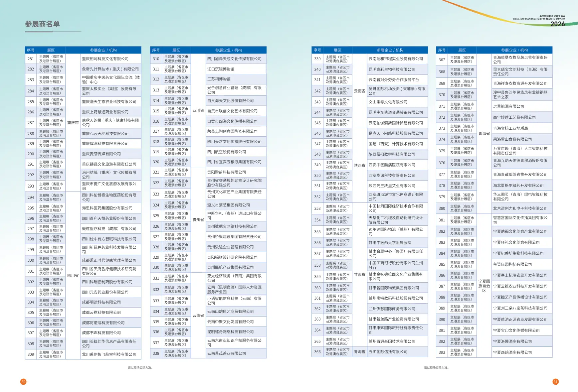
Task: Click '昆明中车轨道交通装备有限公司'
Action: point(396,112)
